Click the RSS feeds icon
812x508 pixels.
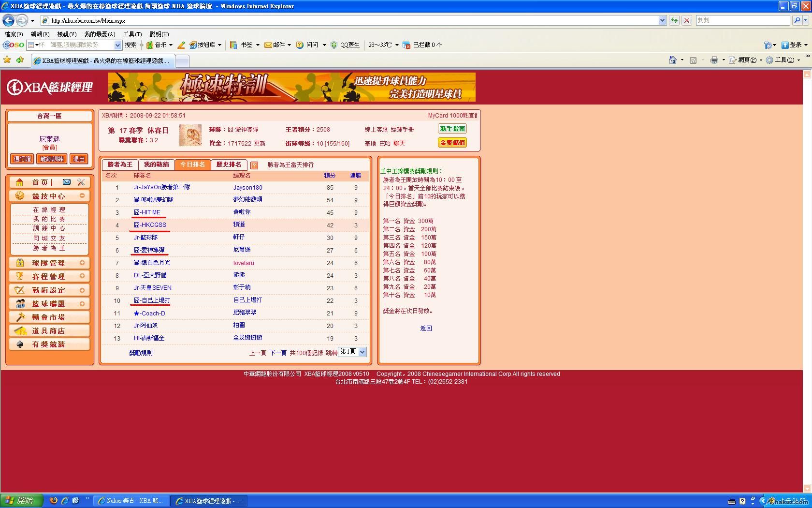693,60
